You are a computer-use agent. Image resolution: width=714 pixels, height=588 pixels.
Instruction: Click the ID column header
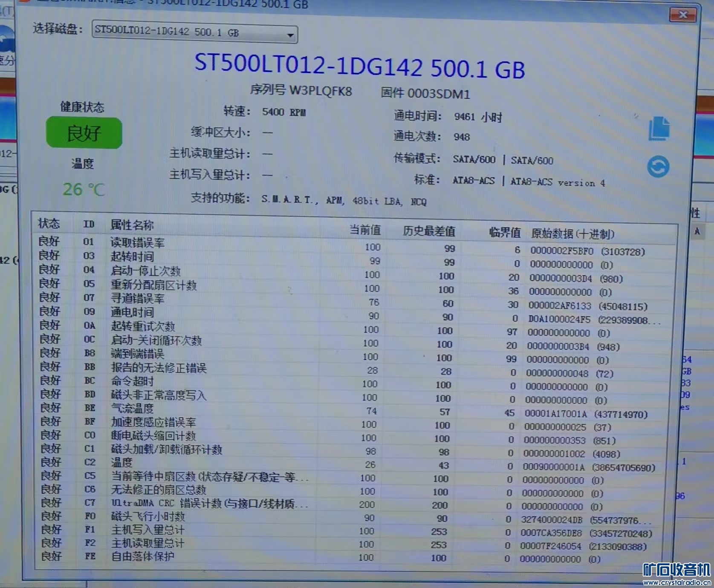[89, 224]
